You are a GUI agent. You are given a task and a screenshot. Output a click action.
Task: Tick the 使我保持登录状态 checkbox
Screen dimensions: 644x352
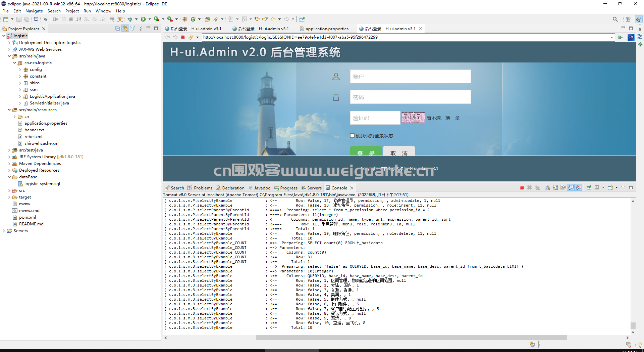coord(352,136)
